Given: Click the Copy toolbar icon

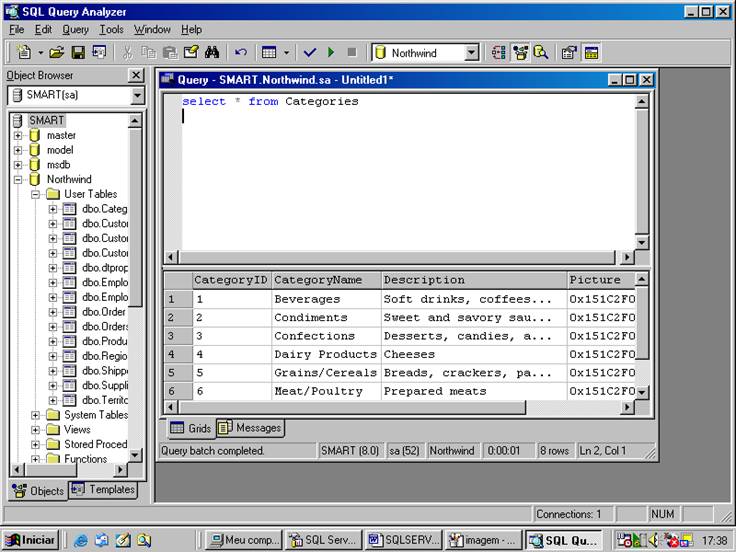Looking at the screenshot, I should [149, 53].
